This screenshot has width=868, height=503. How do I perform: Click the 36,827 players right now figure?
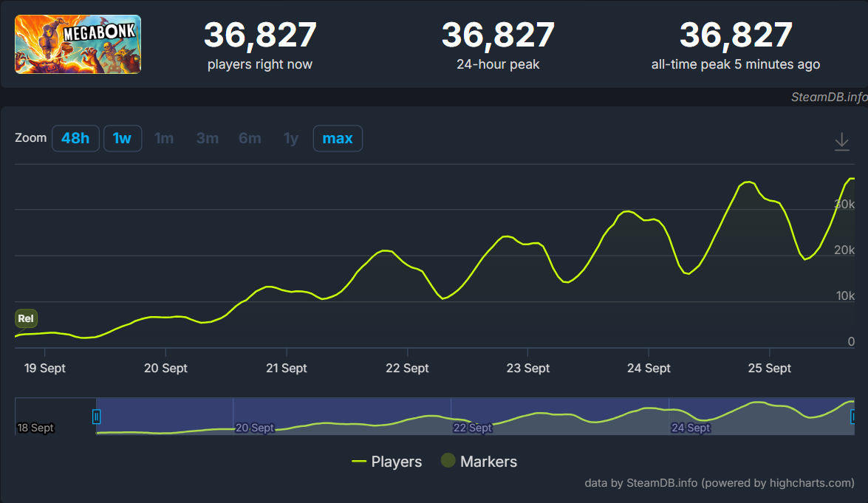coord(260,35)
